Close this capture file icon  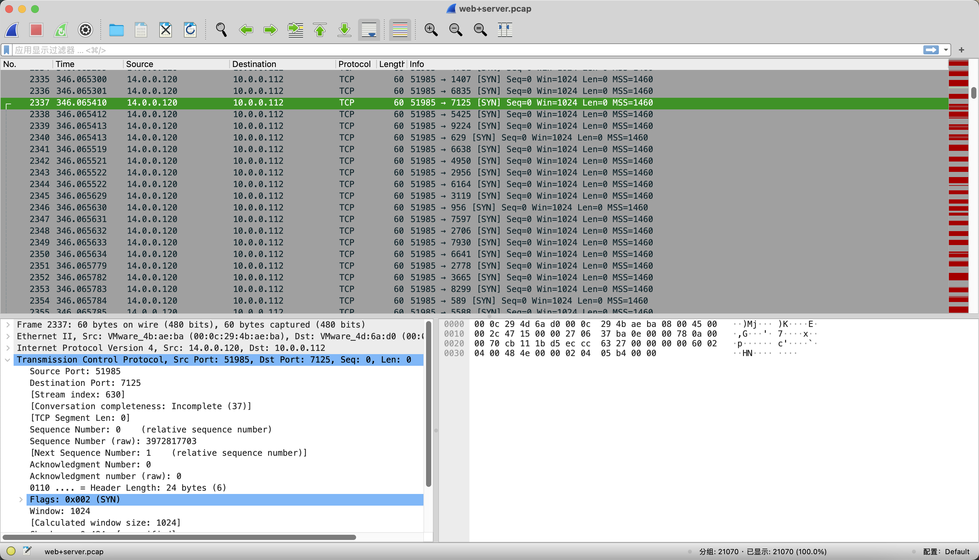pos(165,29)
